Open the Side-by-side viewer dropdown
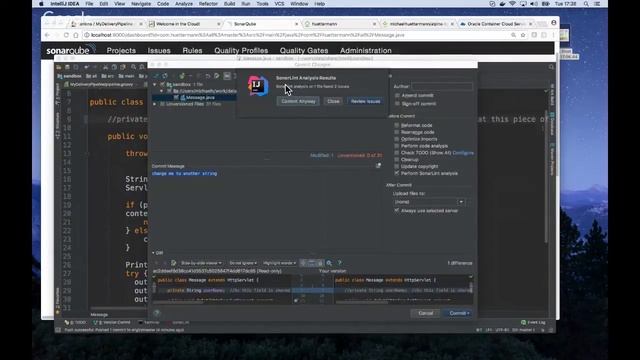This screenshot has width=640, height=360. 201,263
